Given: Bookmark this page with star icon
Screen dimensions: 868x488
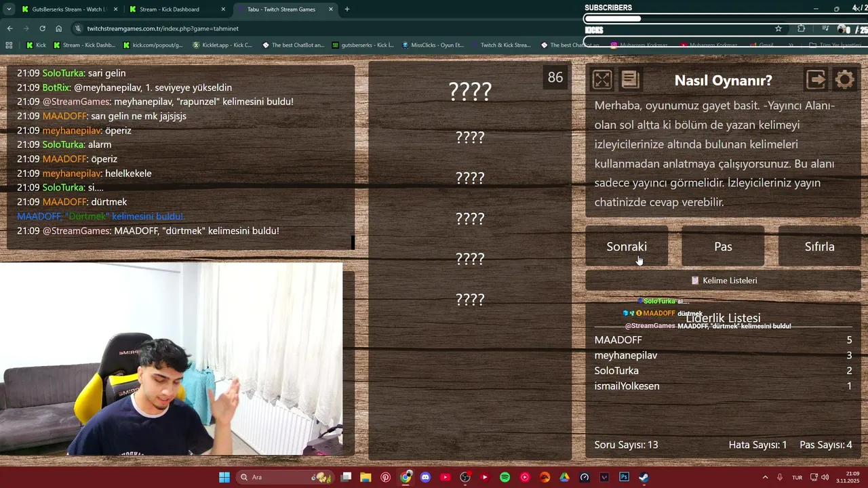Looking at the screenshot, I should (x=778, y=28).
